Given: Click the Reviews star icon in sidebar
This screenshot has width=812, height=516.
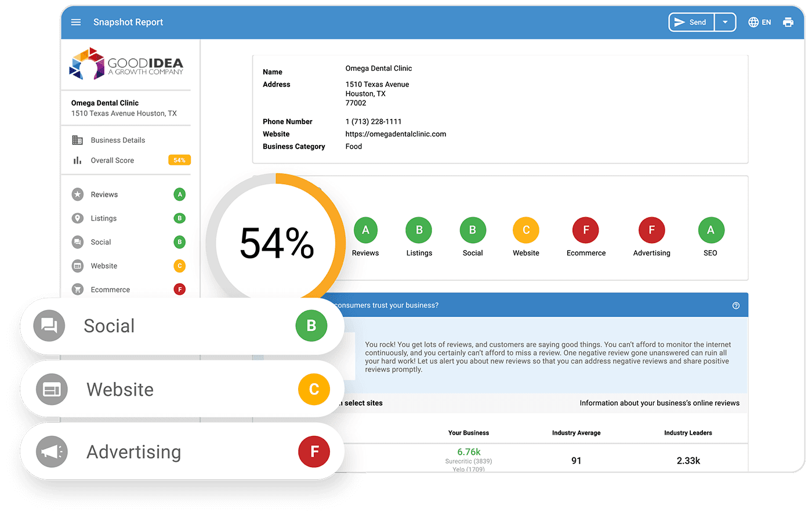Looking at the screenshot, I should point(77,194).
